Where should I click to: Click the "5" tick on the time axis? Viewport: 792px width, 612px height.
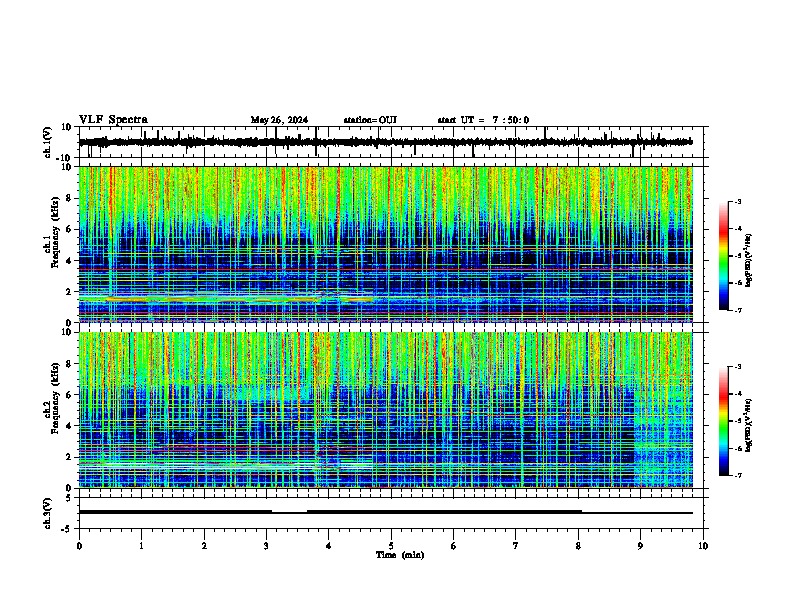pyautogui.click(x=391, y=546)
